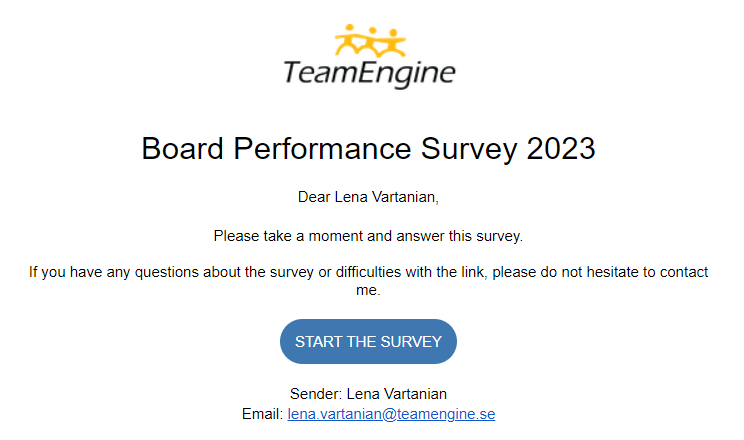Click the trailing word 'me.' of paragraph
744x440 pixels.
pyautogui.click(x=368, y=290)
